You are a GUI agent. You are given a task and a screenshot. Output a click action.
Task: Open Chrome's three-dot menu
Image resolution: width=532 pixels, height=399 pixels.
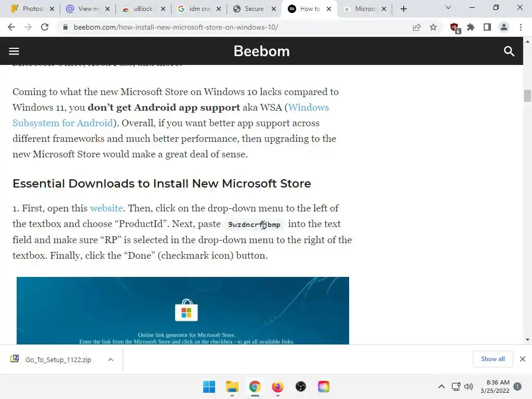click(x=521, y=27)
